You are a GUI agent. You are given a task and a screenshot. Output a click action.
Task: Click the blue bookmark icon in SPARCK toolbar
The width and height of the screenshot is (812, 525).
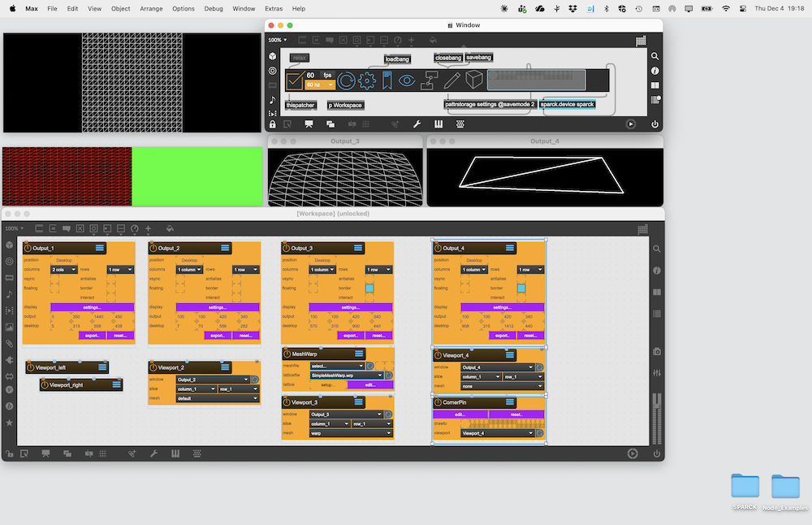(x=387, y=80)
